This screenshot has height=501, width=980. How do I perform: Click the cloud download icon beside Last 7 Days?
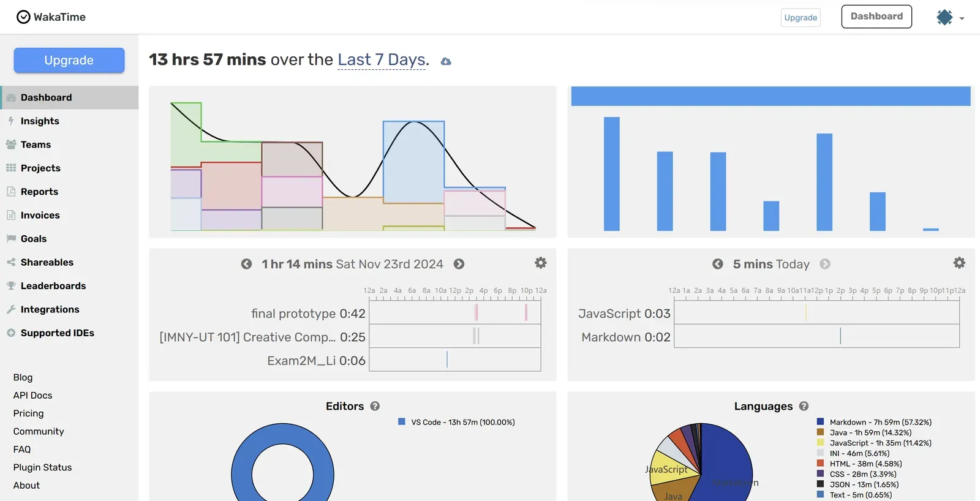[x=446, y=61]
